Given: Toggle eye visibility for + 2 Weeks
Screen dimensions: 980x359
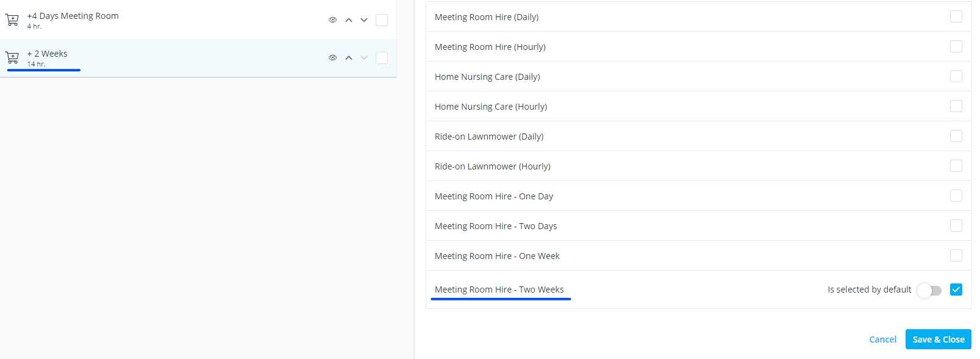Looking at the screenshot, I should [x=333, y=58].
